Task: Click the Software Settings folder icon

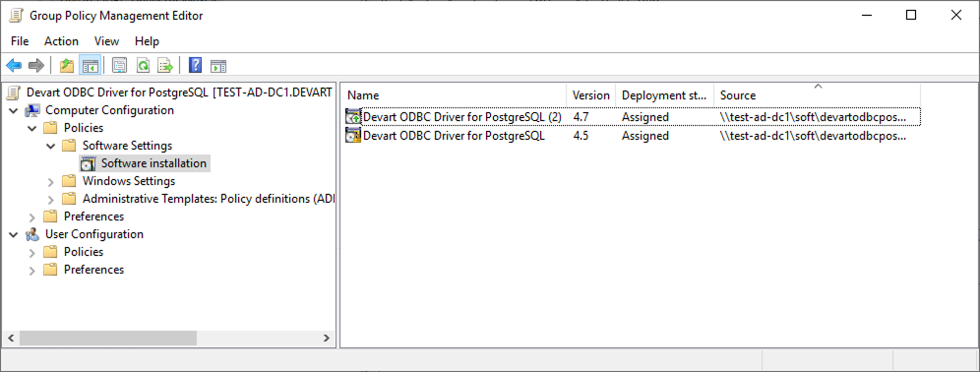Action: coord(70,146)
